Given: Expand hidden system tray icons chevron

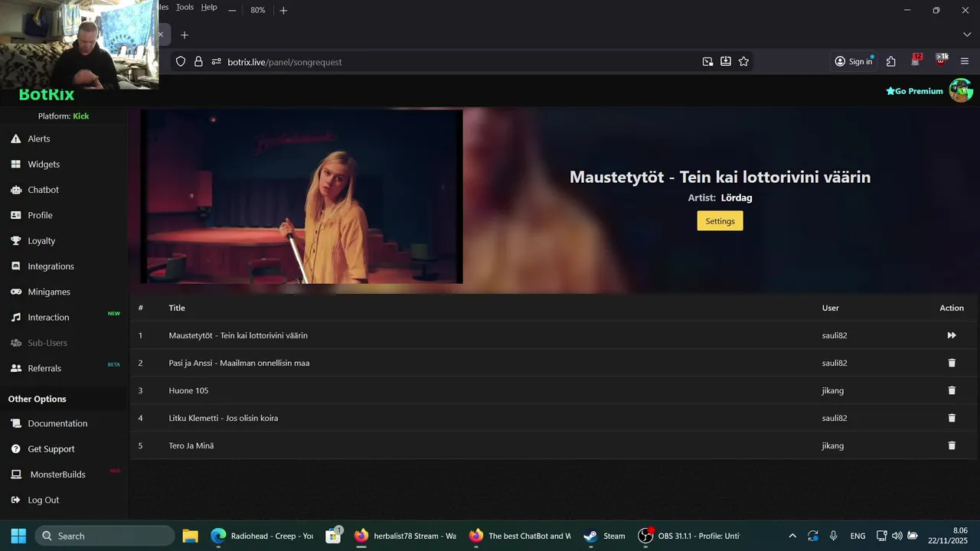Looking at the screenshot, I should pyautogui.click(x=792, y=536).
